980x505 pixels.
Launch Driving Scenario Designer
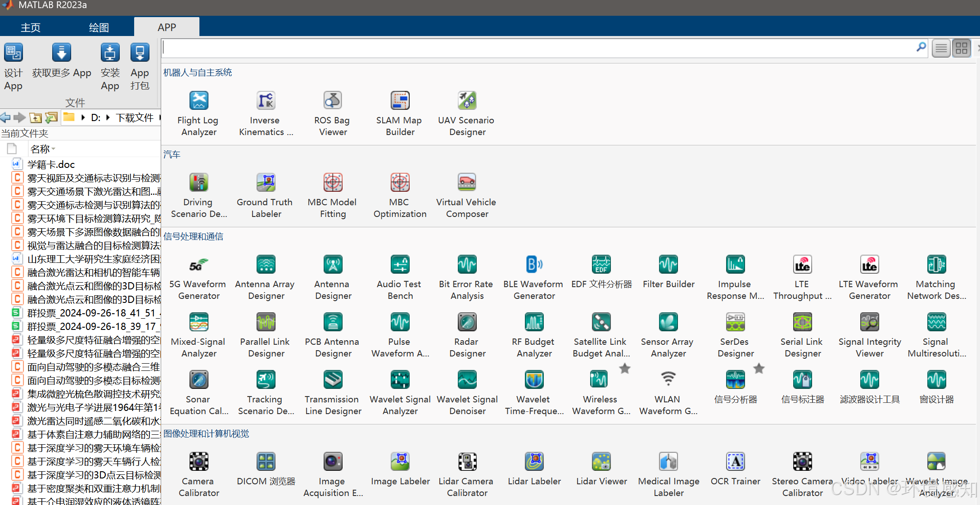[199, 195]
